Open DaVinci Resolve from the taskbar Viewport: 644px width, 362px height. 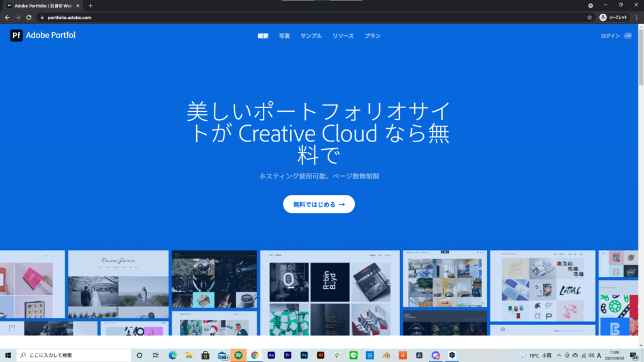click(419, 356)
